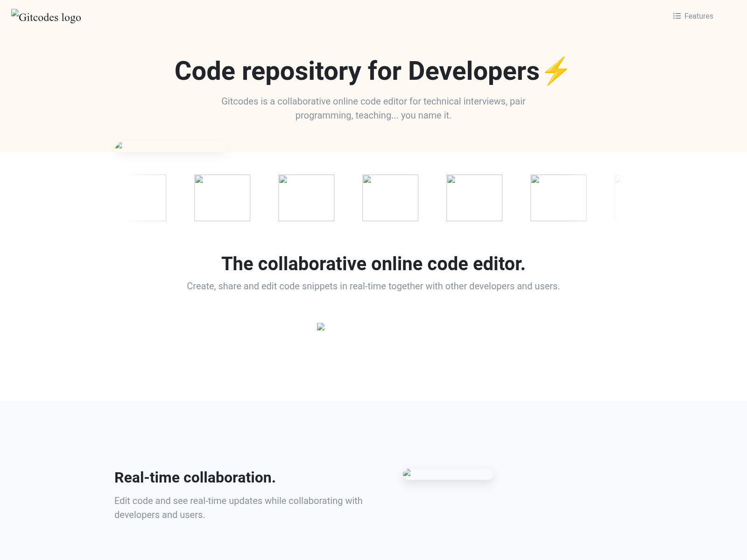Click the list icon beside Features
Screen dimensions: 747x560
677,16
